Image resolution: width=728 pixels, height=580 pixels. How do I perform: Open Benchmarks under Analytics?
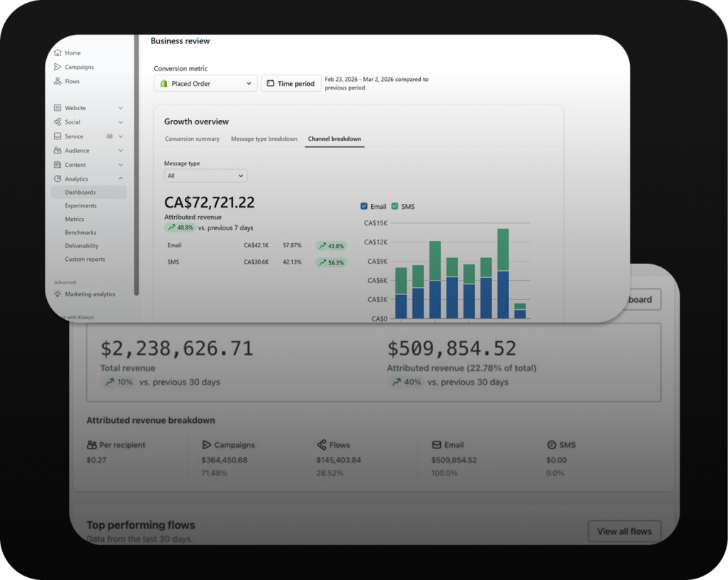(80, 232)
